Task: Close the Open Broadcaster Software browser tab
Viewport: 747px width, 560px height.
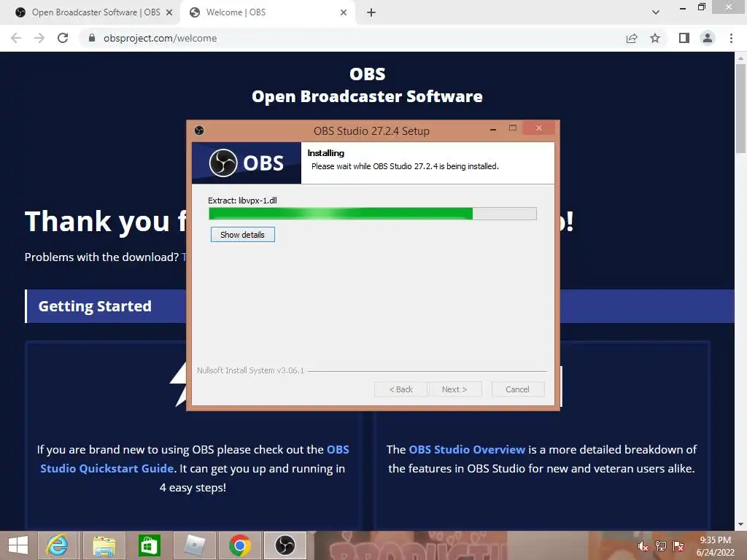Action: click(169, 12)
